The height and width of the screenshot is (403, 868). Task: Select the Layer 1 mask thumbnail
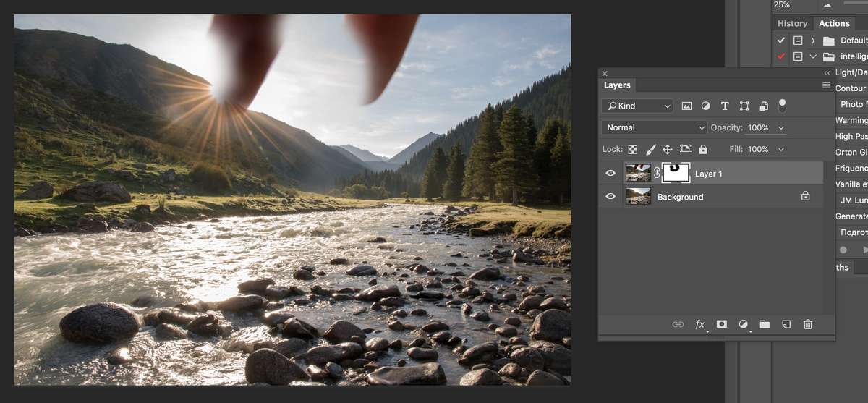coord(676,174)
